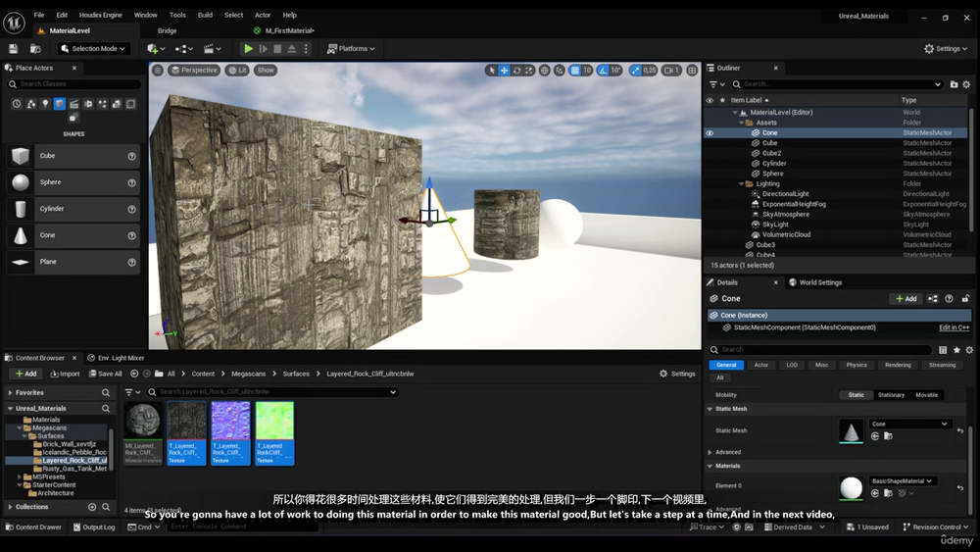Collapse the Static Mesh section in Details
This screenshot has width=980, height=552.
(x=710, y=409)
